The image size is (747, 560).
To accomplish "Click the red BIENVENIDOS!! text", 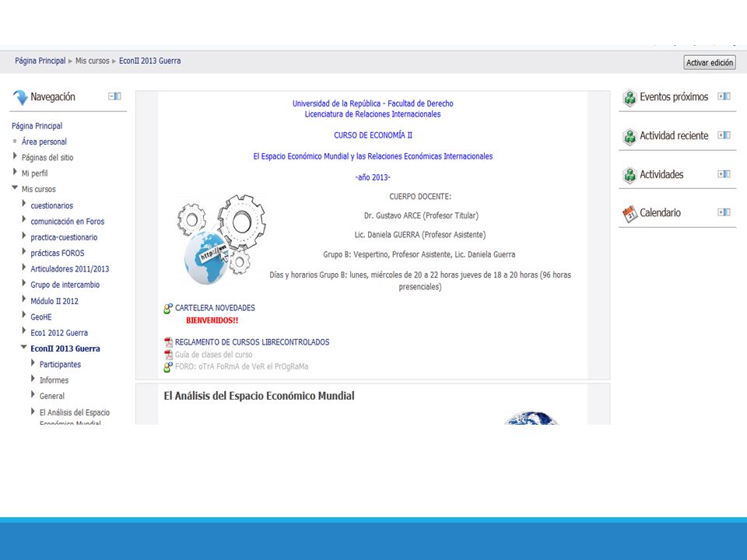I will pos(212,320).
